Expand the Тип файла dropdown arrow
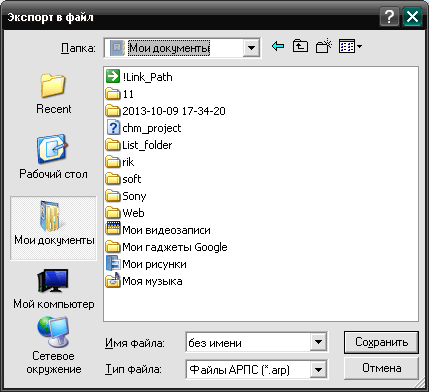Screen dimensions: 429x392 point(318,369)
